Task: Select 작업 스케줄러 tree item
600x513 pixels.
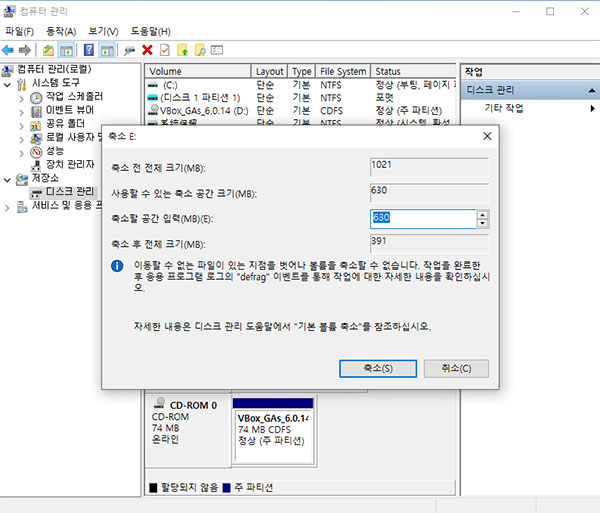Action: [x=74, y=96]
